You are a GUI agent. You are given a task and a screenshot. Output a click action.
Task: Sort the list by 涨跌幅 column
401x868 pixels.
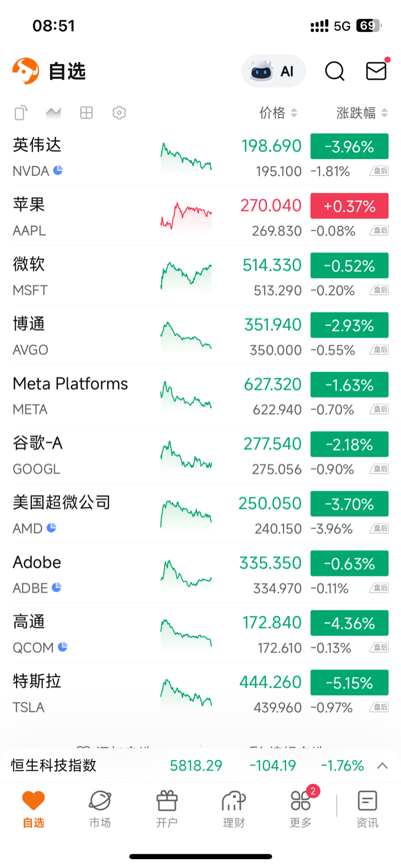point(362,113)
